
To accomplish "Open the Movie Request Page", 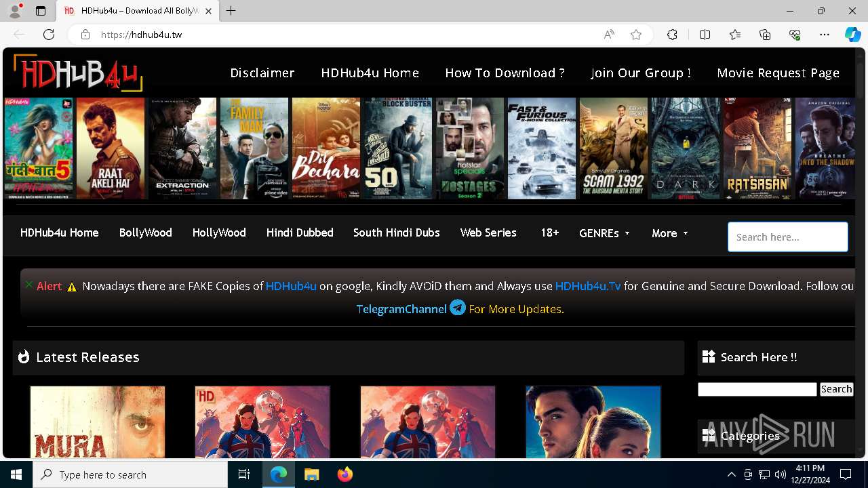I will point(778,73).
